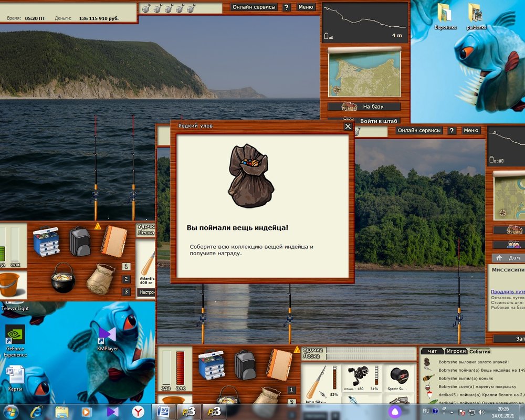This screenshot has height=420, width=525.
Task: Open the Меню dropdown in top window
Action: (x=306, y=7)
